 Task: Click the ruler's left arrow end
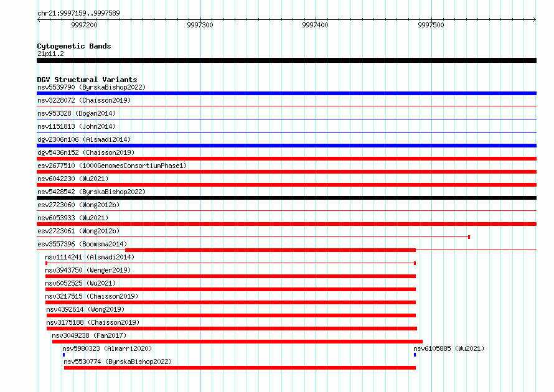[x=39, y=19]
